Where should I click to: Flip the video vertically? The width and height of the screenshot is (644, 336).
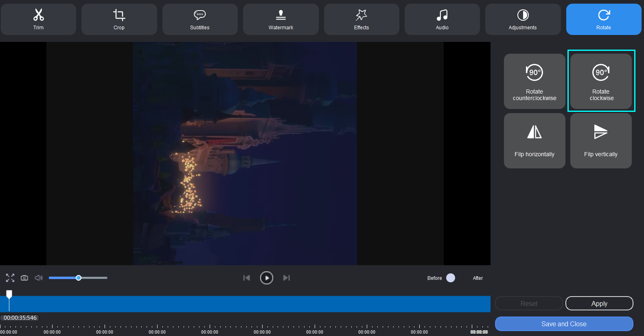tap(601, 141)
